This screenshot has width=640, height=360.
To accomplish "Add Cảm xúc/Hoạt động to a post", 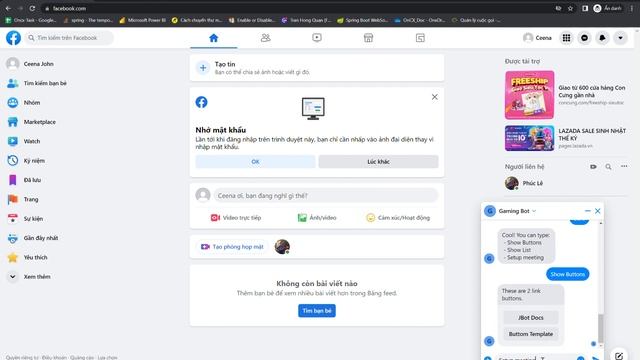I will [x=398, y=218].
